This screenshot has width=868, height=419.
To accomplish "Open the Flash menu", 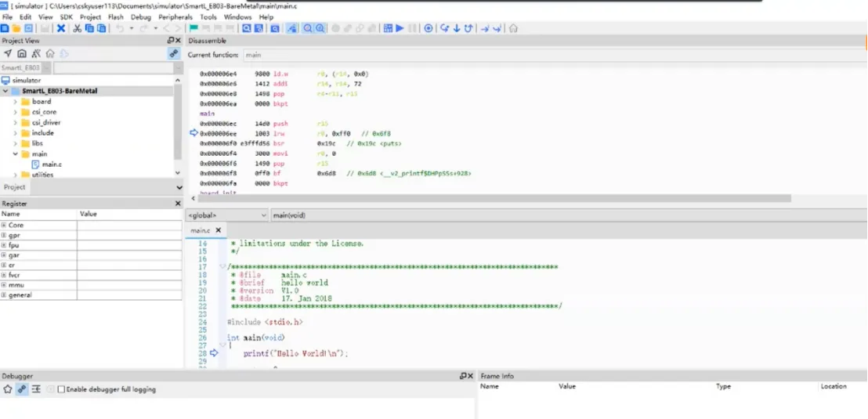I will [115, 16].
